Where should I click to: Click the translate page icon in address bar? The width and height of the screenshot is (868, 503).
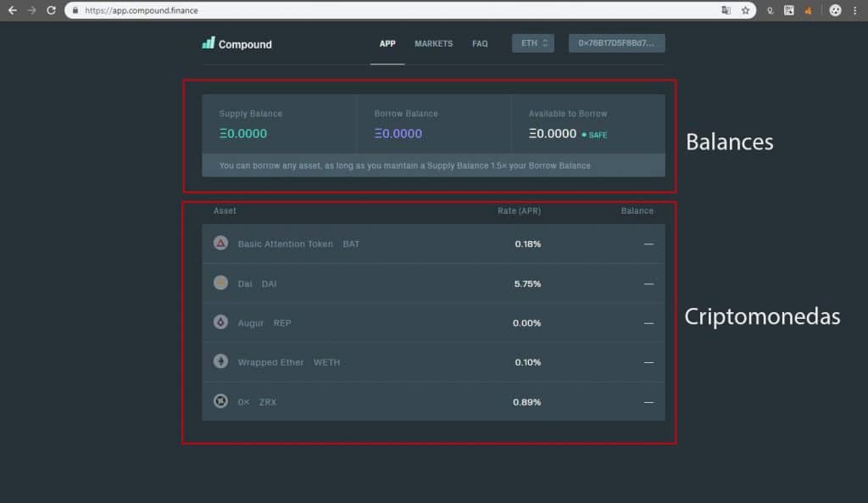[x=726, y=10]
